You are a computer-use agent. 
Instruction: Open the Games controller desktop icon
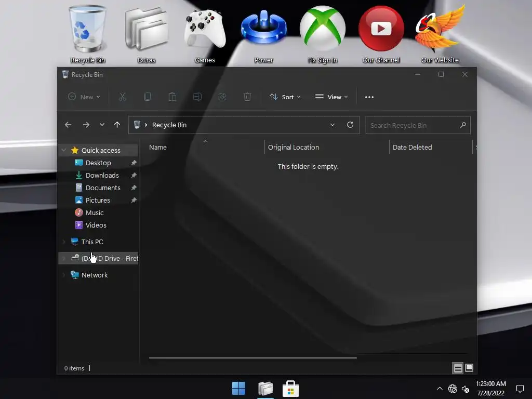pyautogui.click(x=205, y=34)
